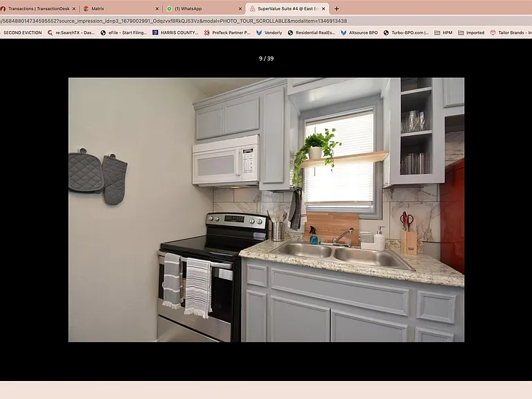Open the ProTeck Partner bookmark icon
The width and height of the screenshot is (532, 399).
coord(206,33)
